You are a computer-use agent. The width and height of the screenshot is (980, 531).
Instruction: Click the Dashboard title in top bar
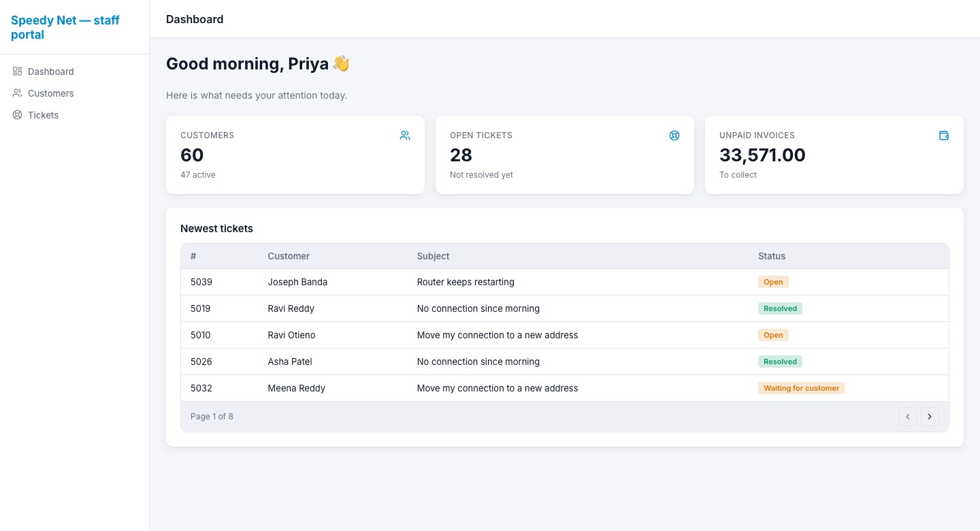(195, 19)
